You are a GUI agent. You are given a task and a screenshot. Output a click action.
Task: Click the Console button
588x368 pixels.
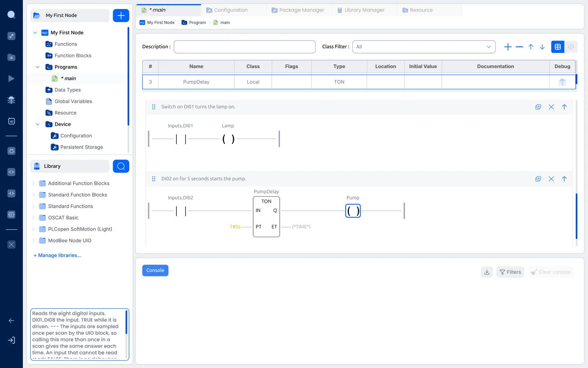pos(155,271)
